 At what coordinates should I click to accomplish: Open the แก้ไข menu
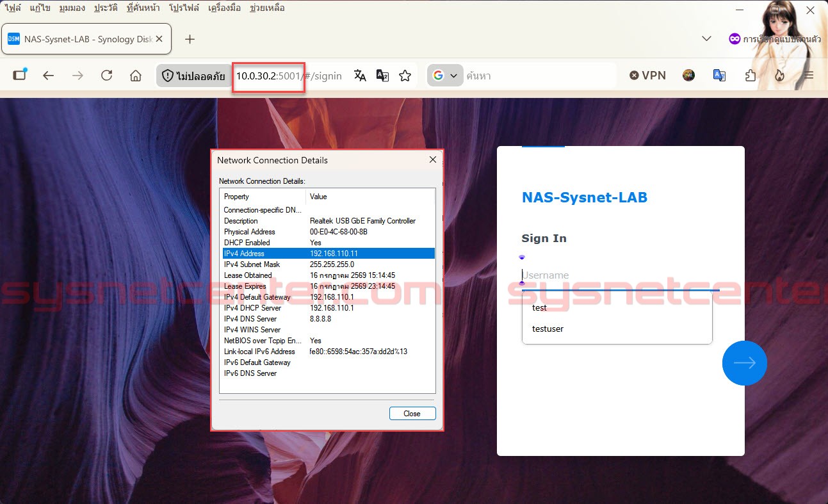tap(40, 8)
